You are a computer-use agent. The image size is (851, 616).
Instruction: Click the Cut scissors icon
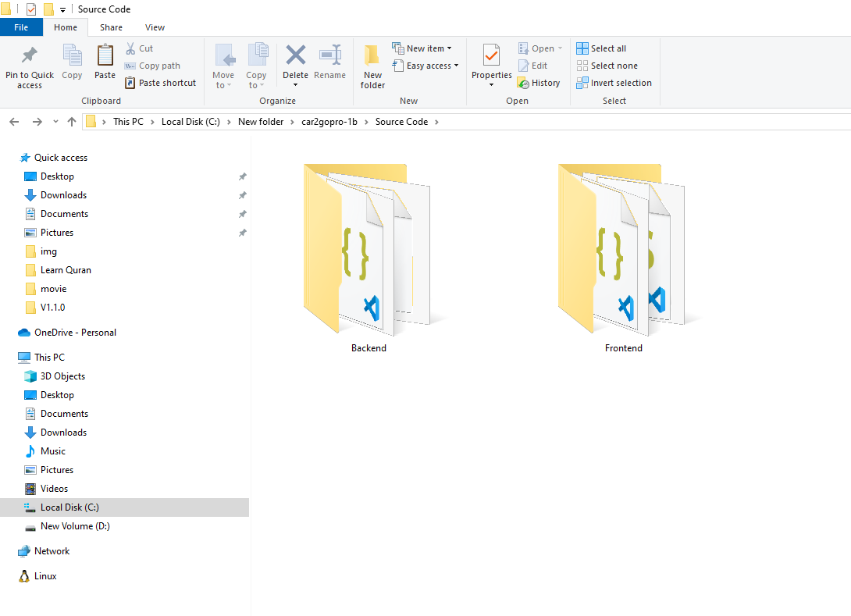click(130, 48)
